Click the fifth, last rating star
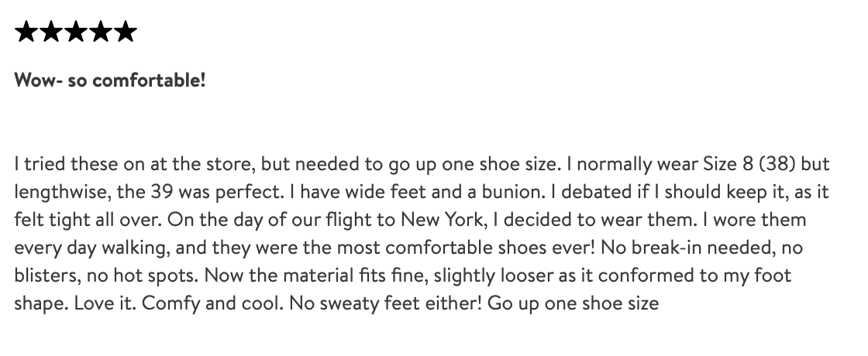This screenshot has height=356, width=868. 125,33
